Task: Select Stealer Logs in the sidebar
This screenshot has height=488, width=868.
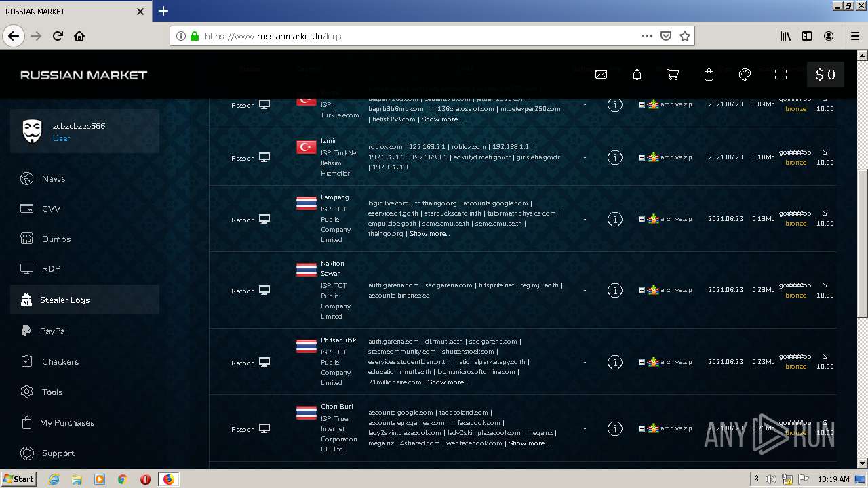Action: 85,300
